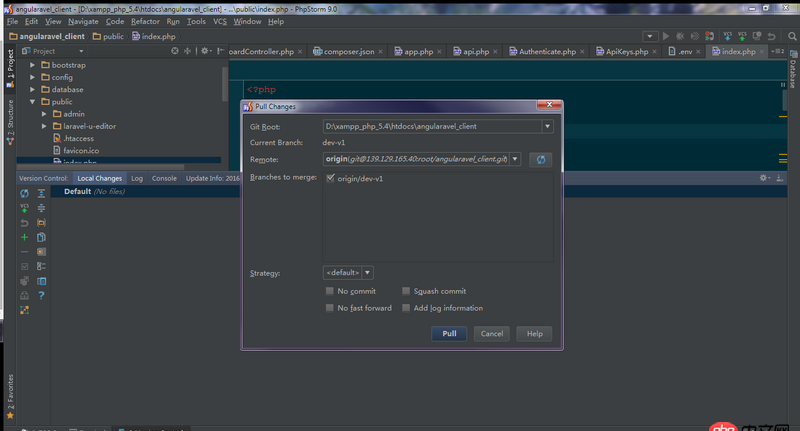Viewport: 800px width, 431px height.
Task: Click the Help button in Pull Changes dialog
Action: click(x=535, y=334)
